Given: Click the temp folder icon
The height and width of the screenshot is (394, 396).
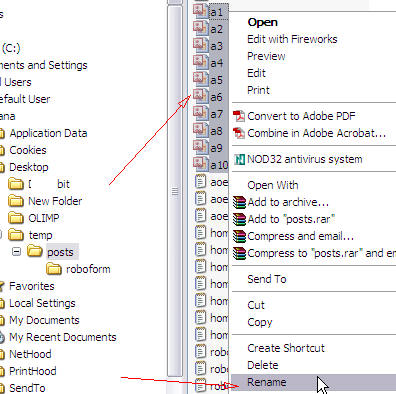Looking at the screenshot, I should tap(16, 235).
